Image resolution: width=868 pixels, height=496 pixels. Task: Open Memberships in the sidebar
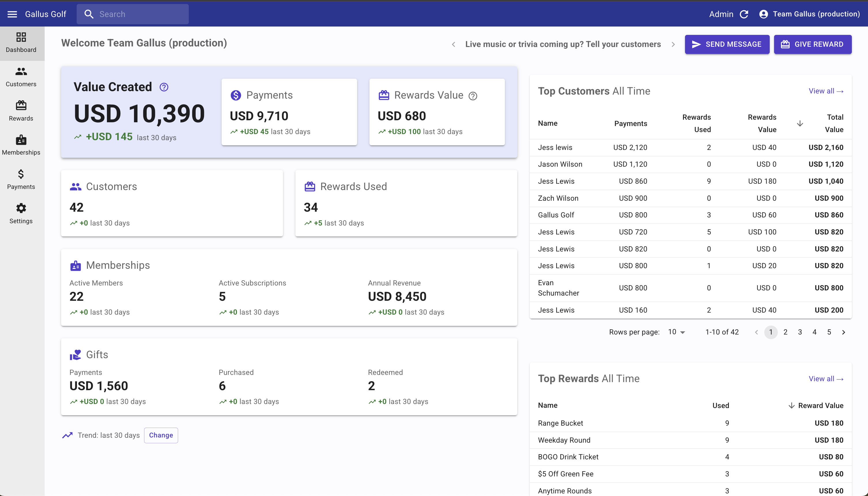click(21, 145)
